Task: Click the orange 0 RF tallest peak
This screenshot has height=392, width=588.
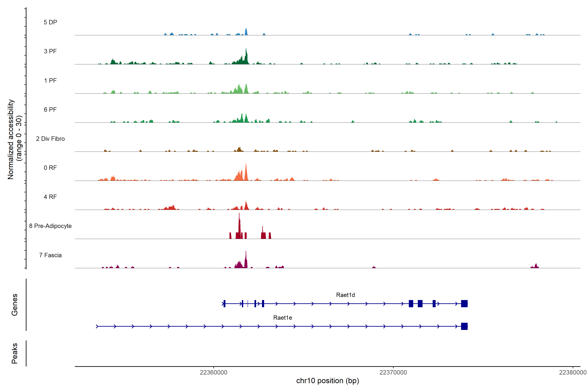Action: point(246,172)
